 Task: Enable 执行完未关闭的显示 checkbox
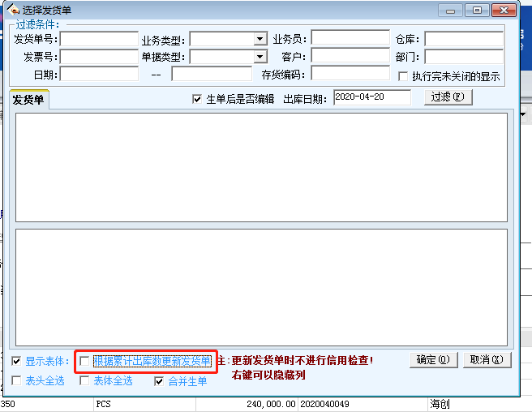pyautogui.click(x=403, y=76)
